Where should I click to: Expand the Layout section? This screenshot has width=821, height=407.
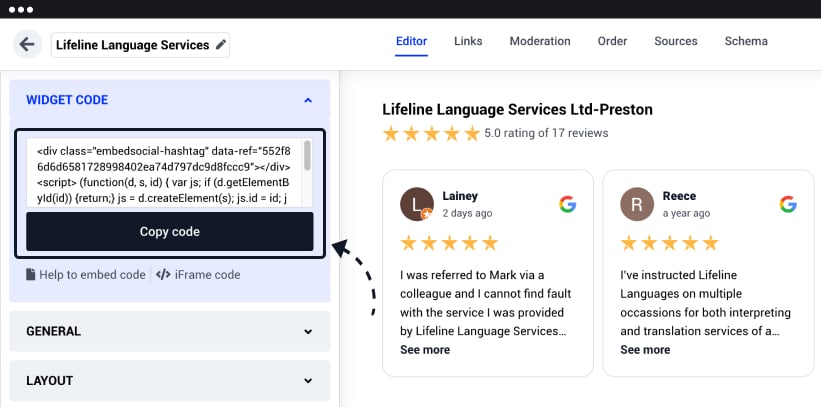tap(170, 381)
